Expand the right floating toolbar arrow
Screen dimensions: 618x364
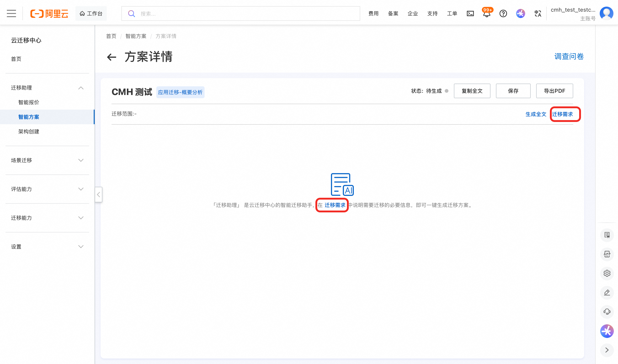pos(607,350)
